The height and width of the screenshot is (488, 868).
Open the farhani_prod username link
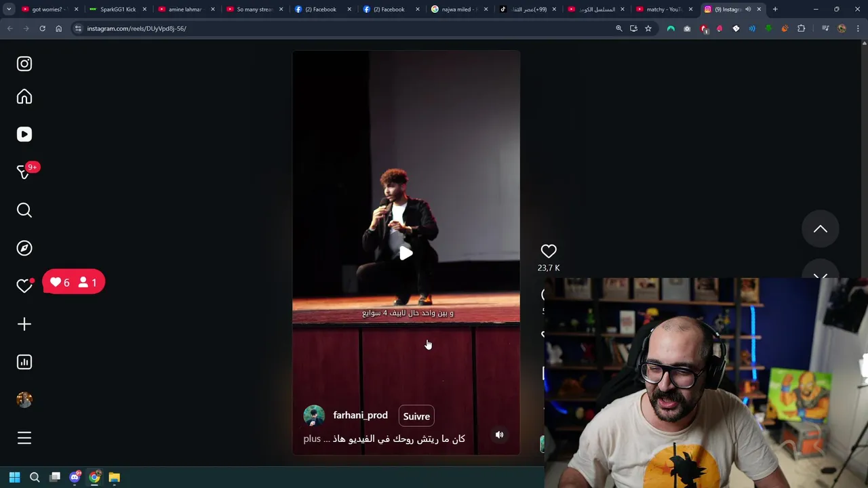(x=360, y=415)
